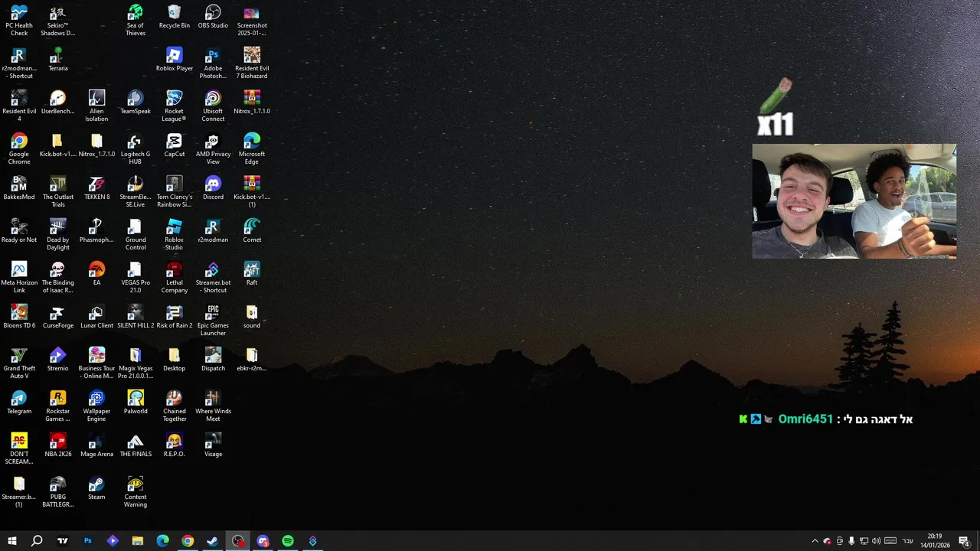Open Roblox Player shortcut
This screenshot has width=980, height=551.
[x=175, y=60]
